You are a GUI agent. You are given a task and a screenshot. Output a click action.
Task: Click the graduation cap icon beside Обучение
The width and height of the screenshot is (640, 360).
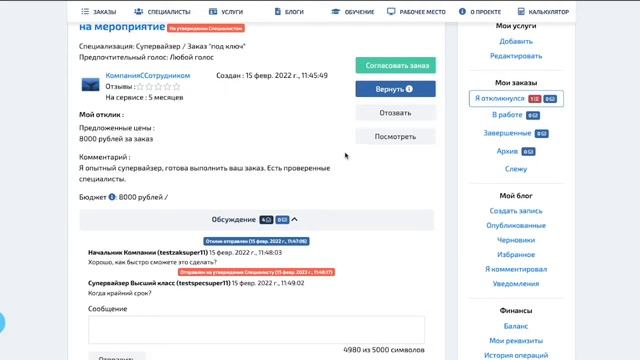[336, 11]
